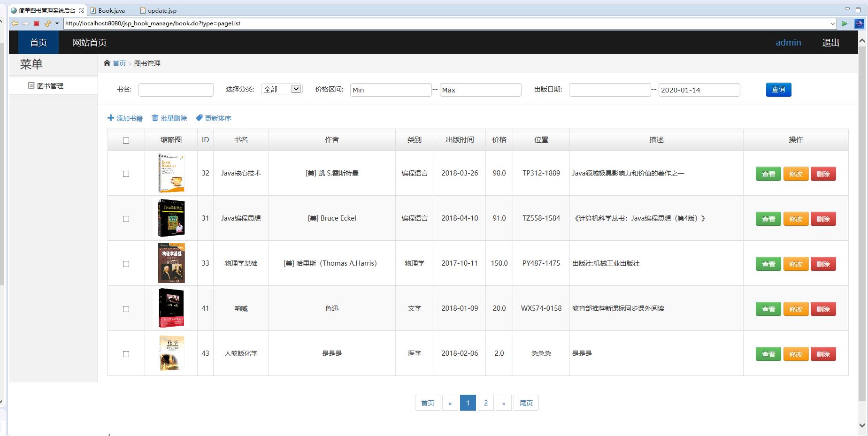
Task: Select the checkbox for 呐喊 row
Action: click(126, 309)
